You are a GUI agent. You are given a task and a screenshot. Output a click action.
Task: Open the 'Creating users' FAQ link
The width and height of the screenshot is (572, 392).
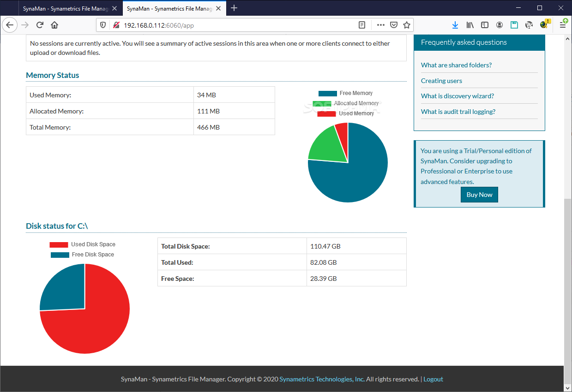tap(441, 81)
